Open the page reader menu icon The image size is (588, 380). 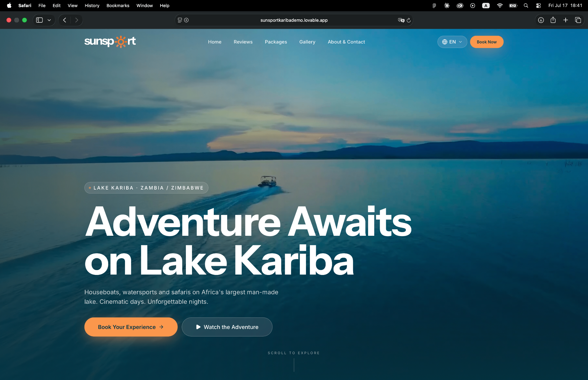(180, 20)
